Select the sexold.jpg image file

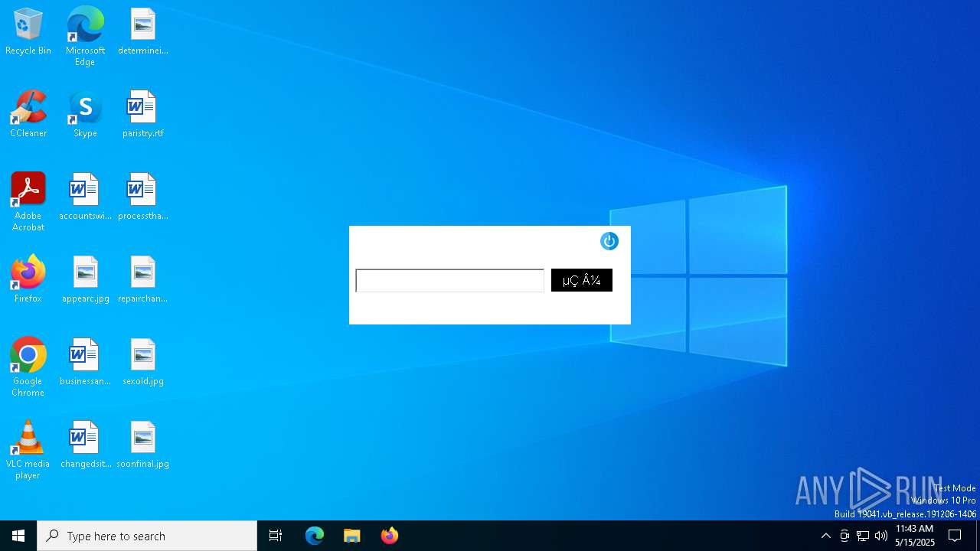coord(142,363)
